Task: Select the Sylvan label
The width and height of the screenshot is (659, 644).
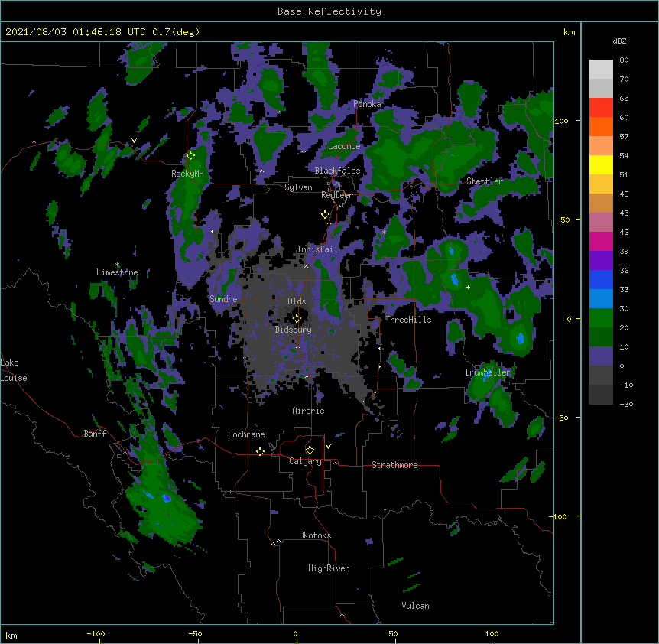Action: click(298, 187)
